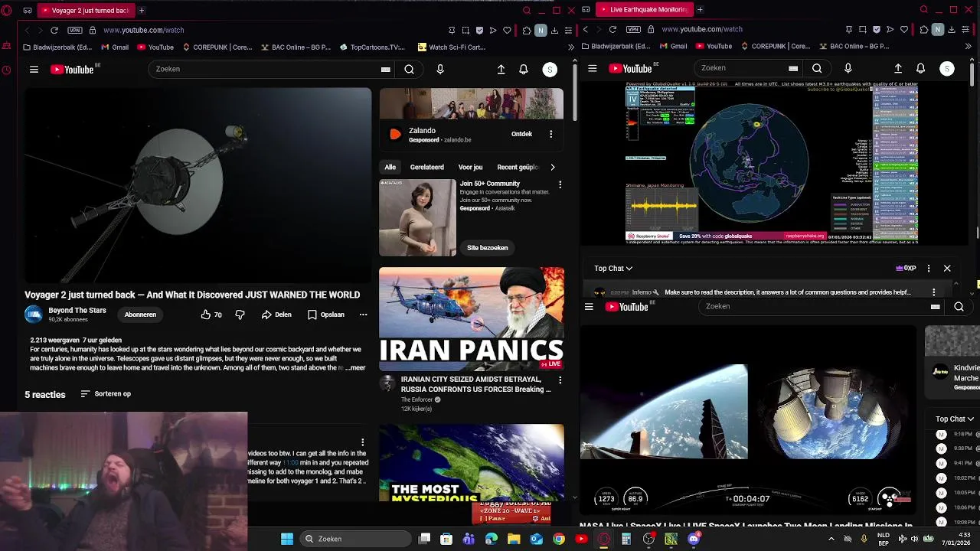This screenshot has width=980, height=551.
Task: Open Opera easy setup icon in right window
Action: tap(965, 29)
